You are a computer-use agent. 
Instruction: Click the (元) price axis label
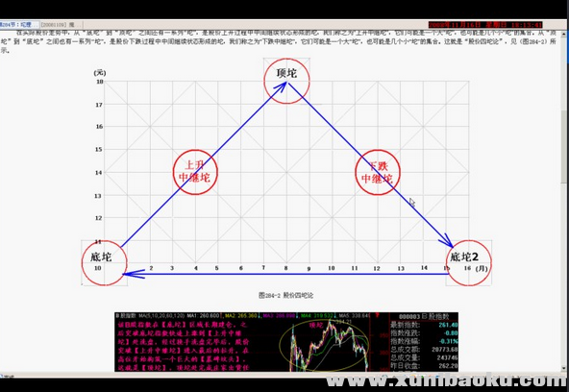point(100,73)
